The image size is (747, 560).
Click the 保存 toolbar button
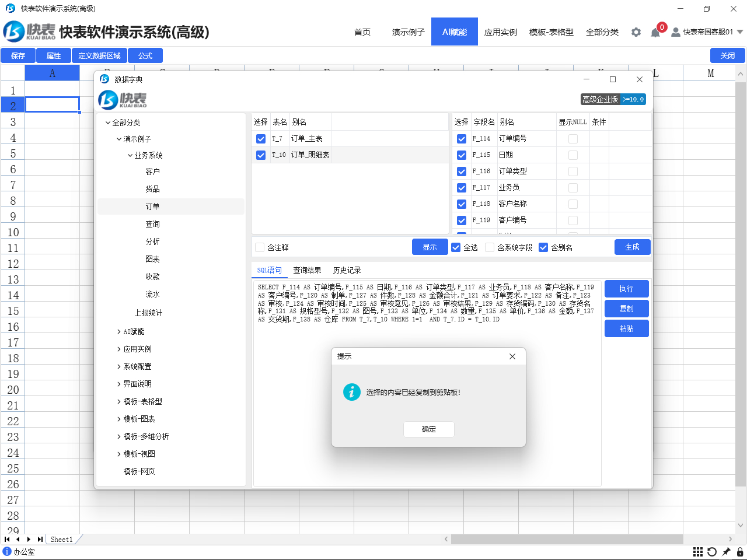[18, 55]
